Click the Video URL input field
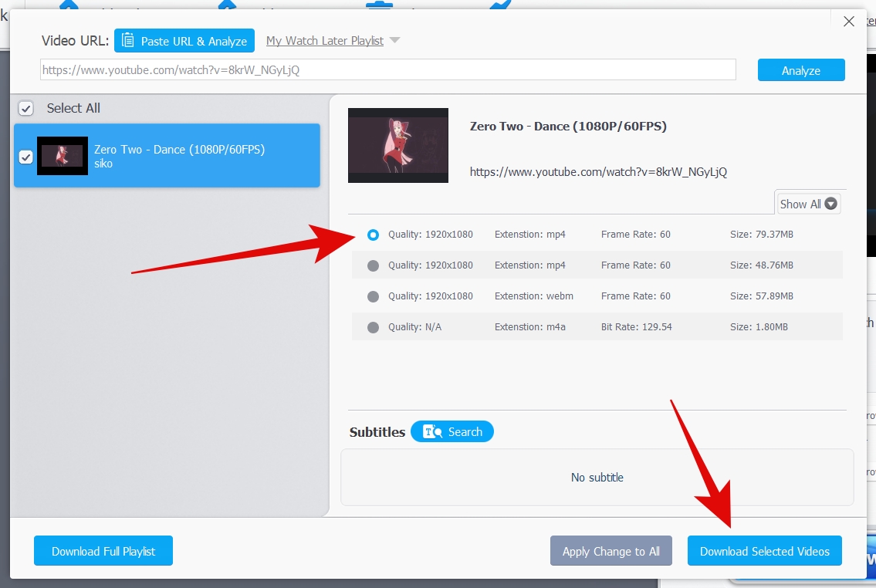The image size is (876, 588). coord(387,69)
